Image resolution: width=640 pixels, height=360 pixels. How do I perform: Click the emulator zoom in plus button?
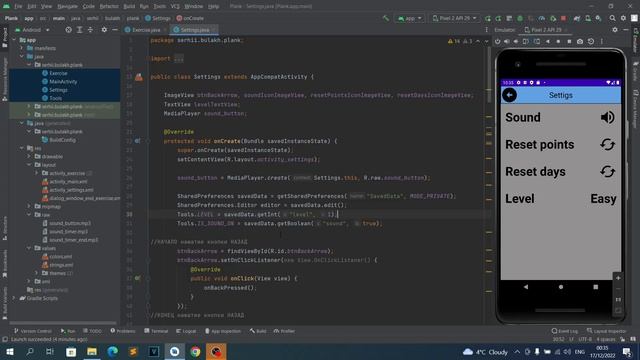point(618,278)
